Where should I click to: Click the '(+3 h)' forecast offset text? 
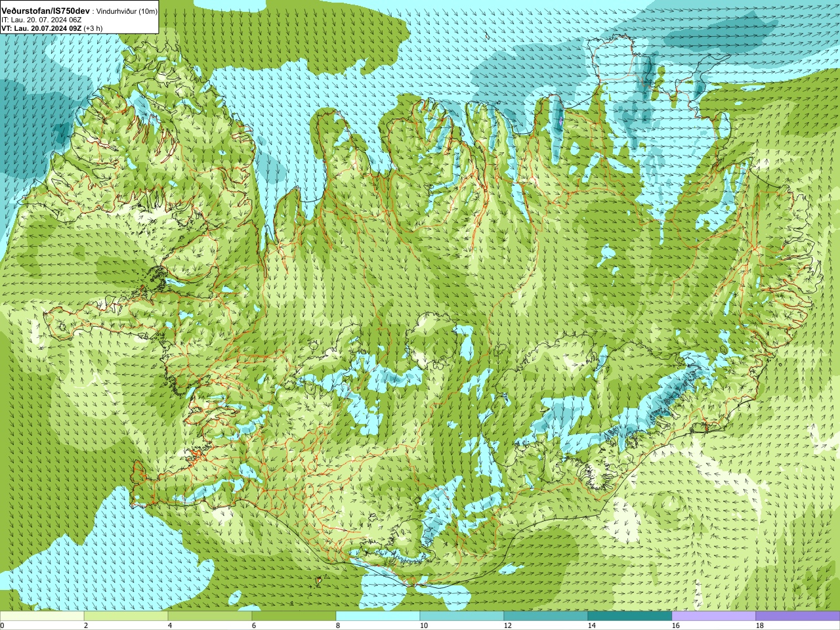93,28
